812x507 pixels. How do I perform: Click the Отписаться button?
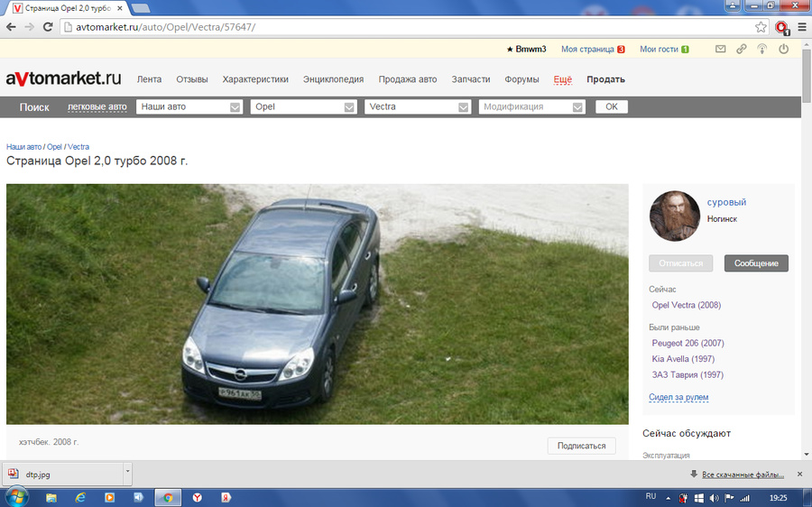pyautogui.click(x=680, y=263)
